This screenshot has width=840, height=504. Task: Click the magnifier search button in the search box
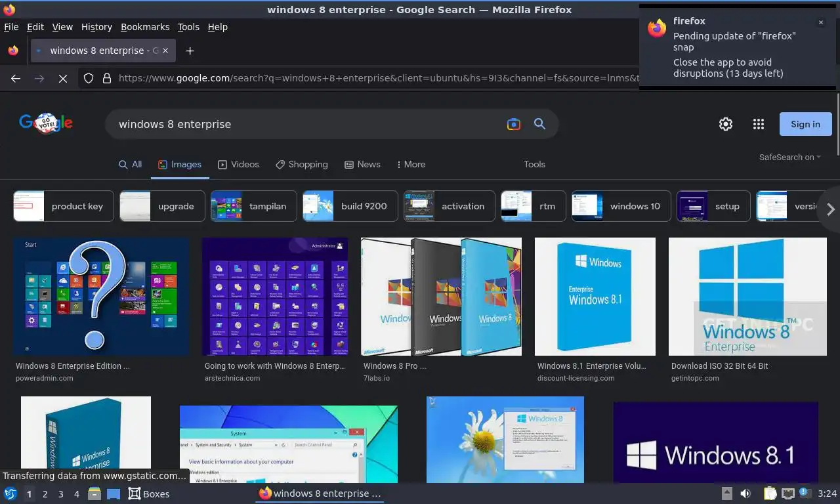tap(539, 124)
